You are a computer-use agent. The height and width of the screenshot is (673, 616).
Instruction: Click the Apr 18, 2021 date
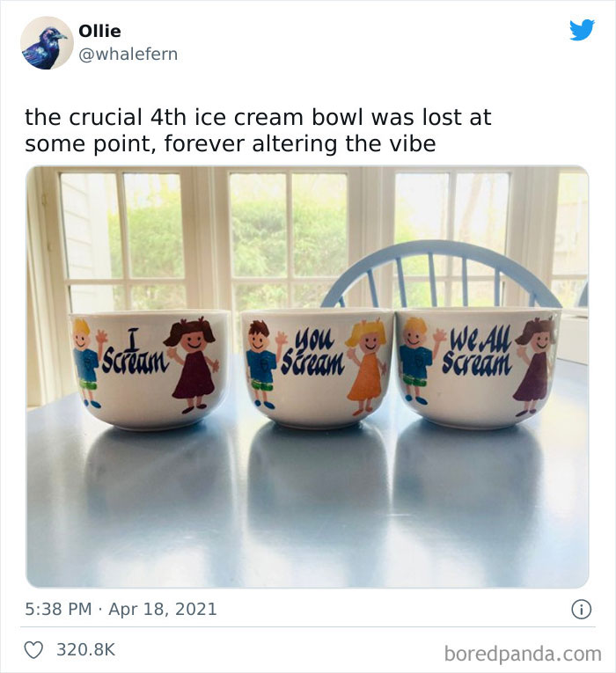pos(163,609)
